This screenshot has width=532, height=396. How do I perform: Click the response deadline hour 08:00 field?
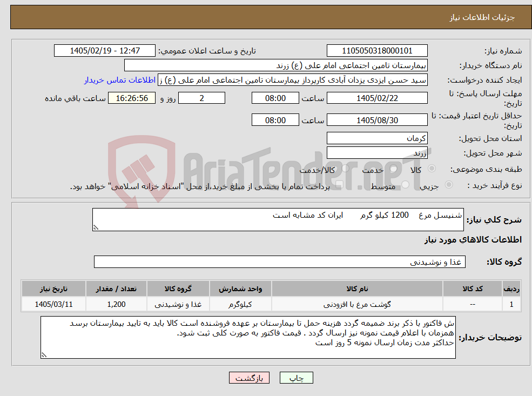[x=275, y=98]
